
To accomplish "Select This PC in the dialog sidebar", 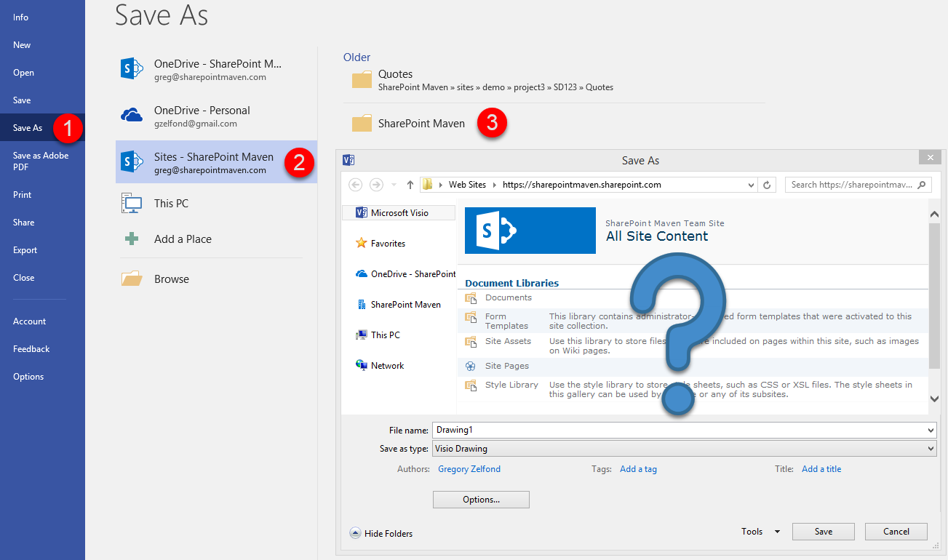I will pyautogui.click(x=383, y=335).
